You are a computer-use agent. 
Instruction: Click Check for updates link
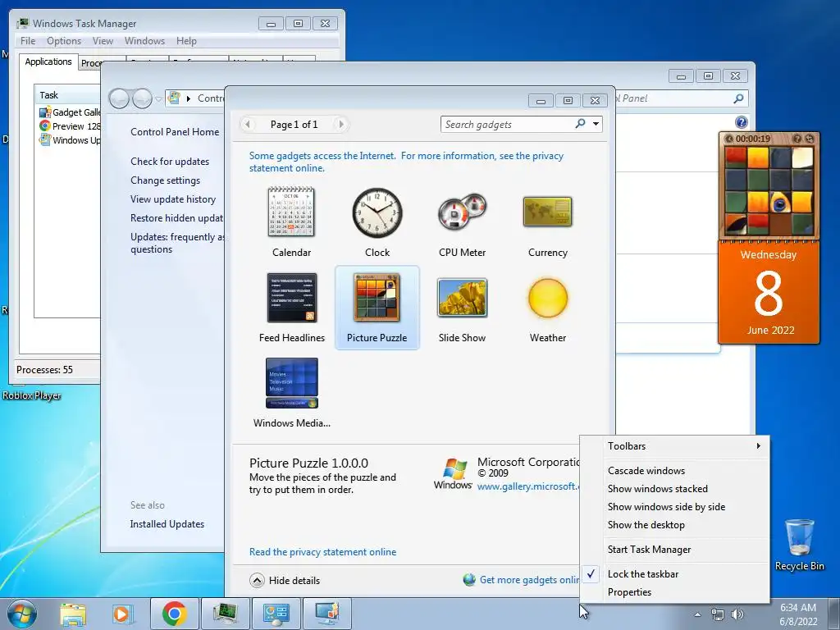(x=170, y=162)
